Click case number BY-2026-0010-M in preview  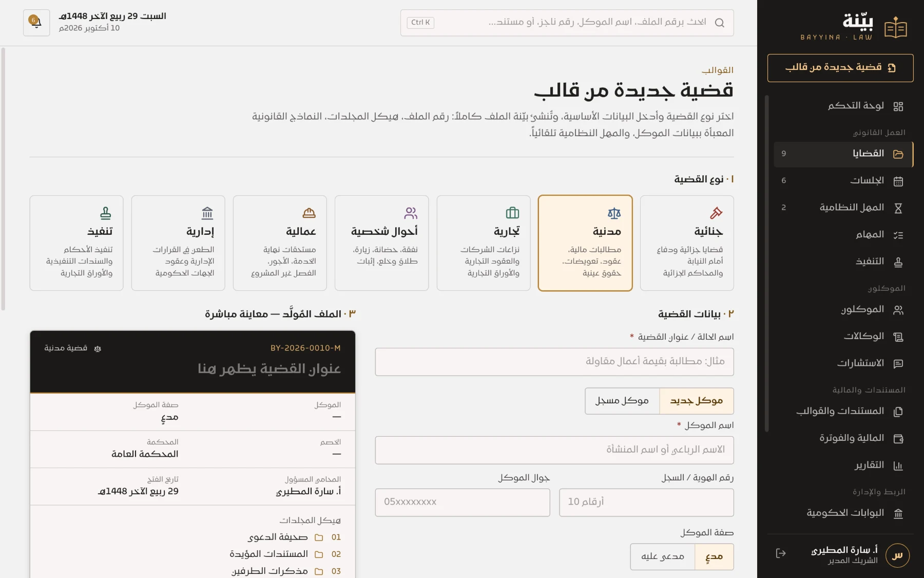point(305,348)
